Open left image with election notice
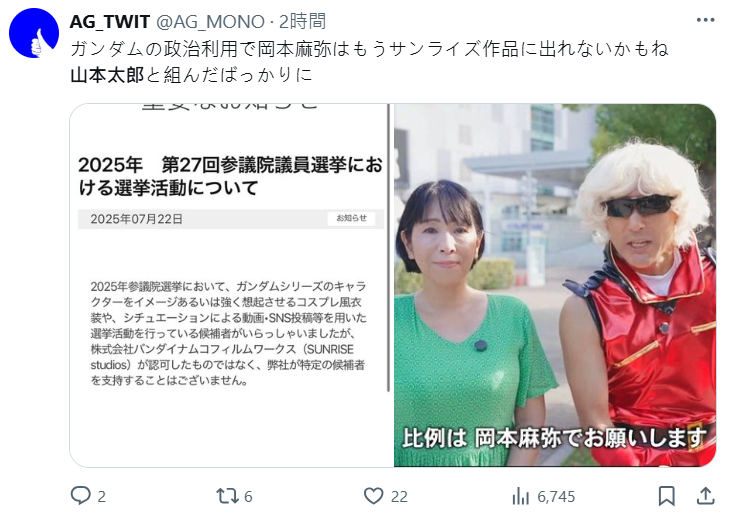 coord(232,285)
